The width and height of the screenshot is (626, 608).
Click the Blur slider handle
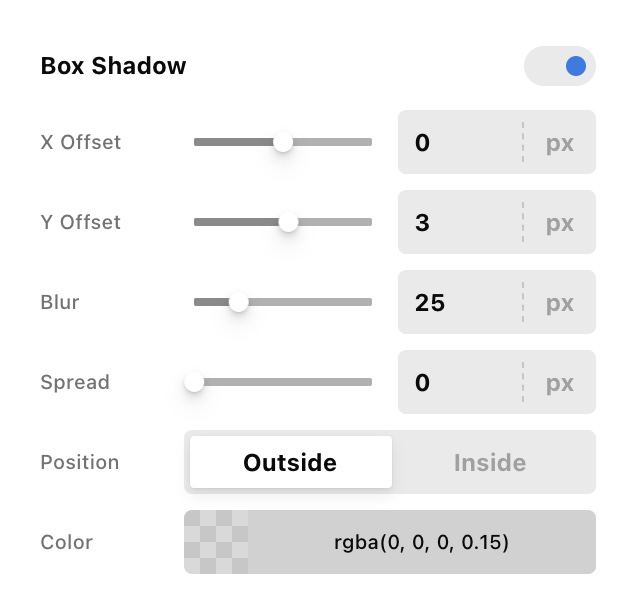coord(239,302)
